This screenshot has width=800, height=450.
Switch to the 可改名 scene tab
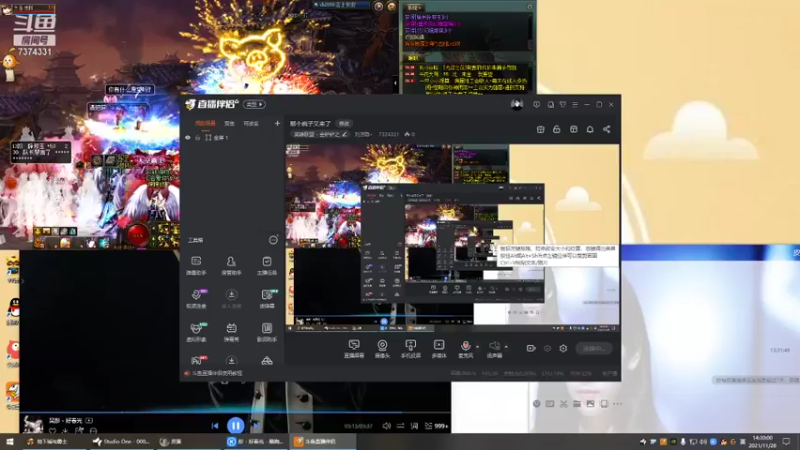(x=251, y=123)
